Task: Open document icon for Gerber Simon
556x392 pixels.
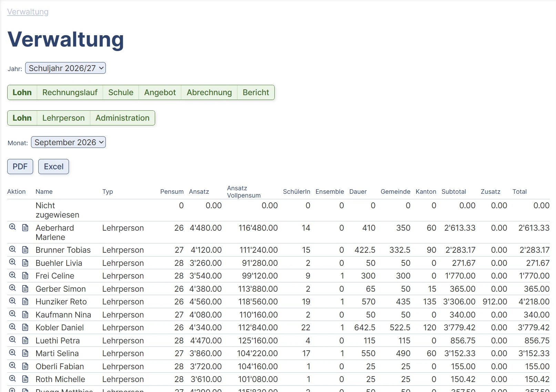Action: 25,289
